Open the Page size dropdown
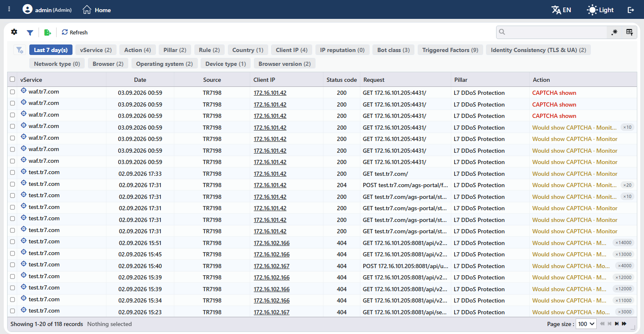 coord(587,324)
